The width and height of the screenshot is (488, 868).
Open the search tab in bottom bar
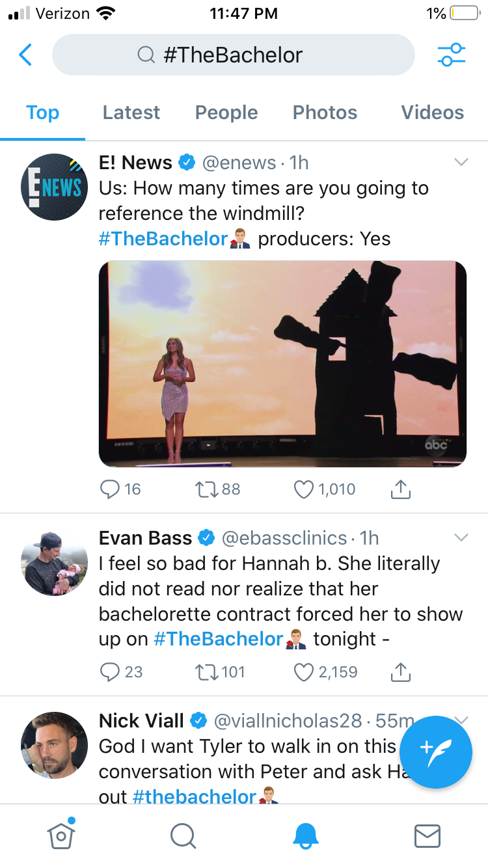click(183, 835)
